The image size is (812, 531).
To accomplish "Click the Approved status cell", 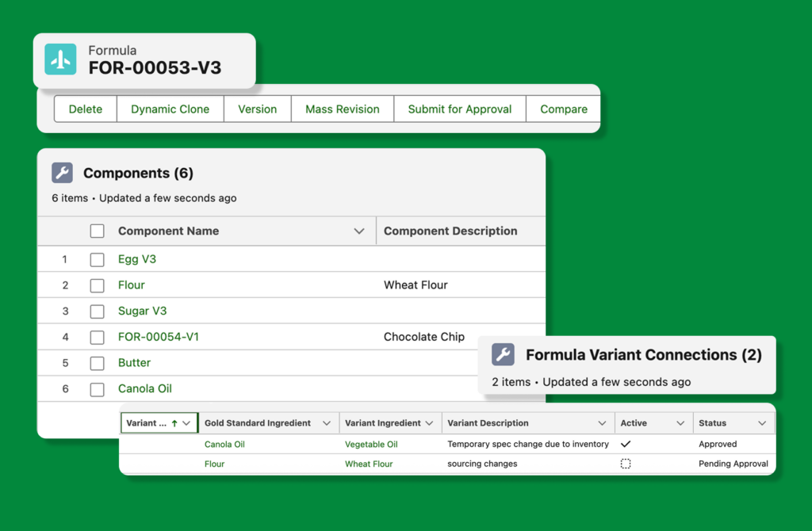I will (x=718, y=444).
